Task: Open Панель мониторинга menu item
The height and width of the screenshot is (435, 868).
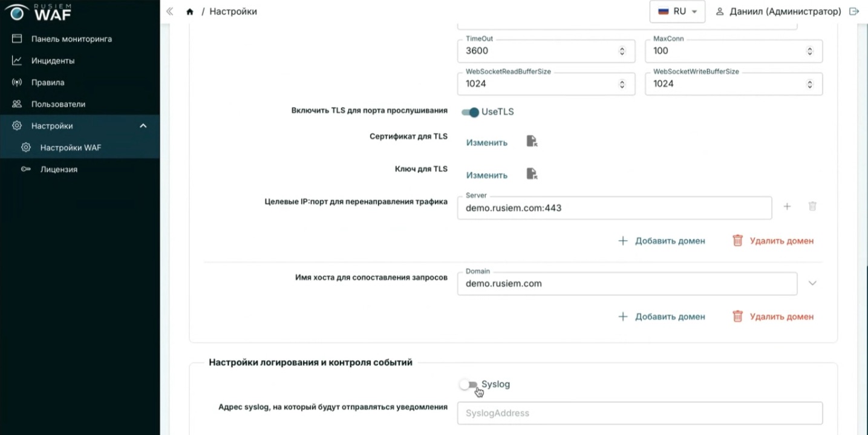Action: 71,39
